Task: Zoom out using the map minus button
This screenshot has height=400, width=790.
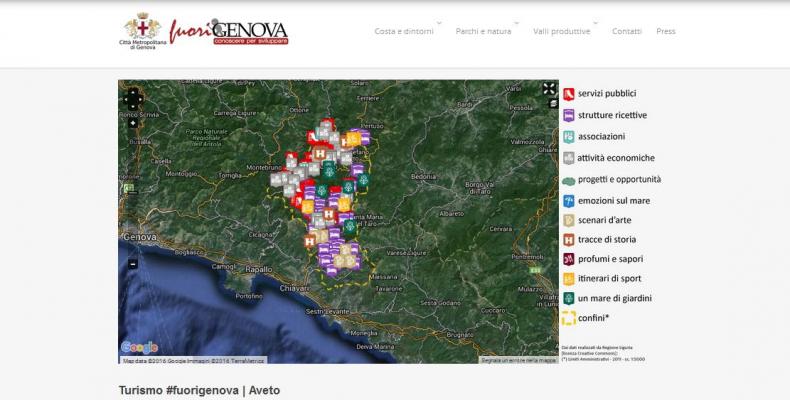Action: click(x=132, y=263)
